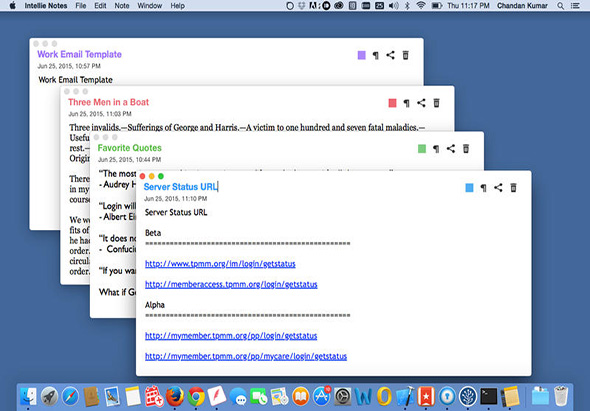The height and width of the screenshot is (411, 590).
Task: Click the Beta section heading text
Action: coord(153,233)
